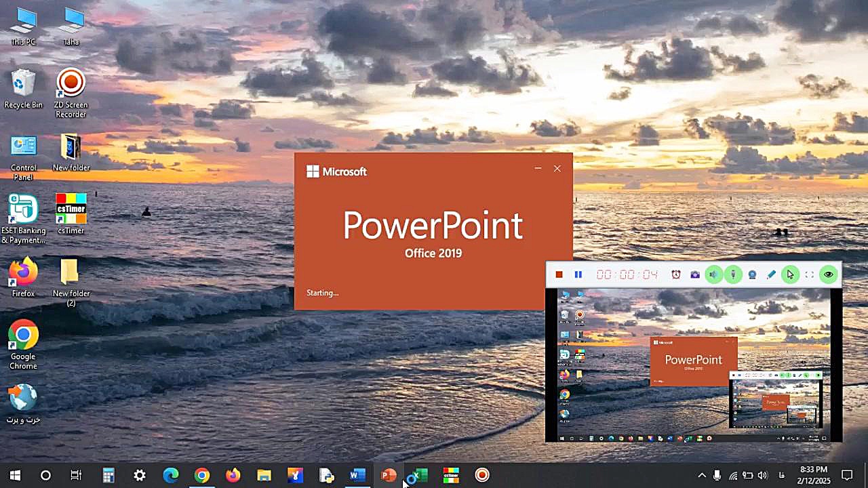This screenshot has height=488, width=868.
Task: Select the globe shortcut with Arabic label
Action: [x=23, y=404]
